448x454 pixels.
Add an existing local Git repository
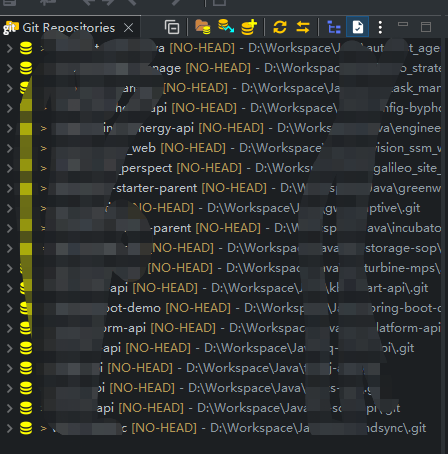click(x=202, y=27)
